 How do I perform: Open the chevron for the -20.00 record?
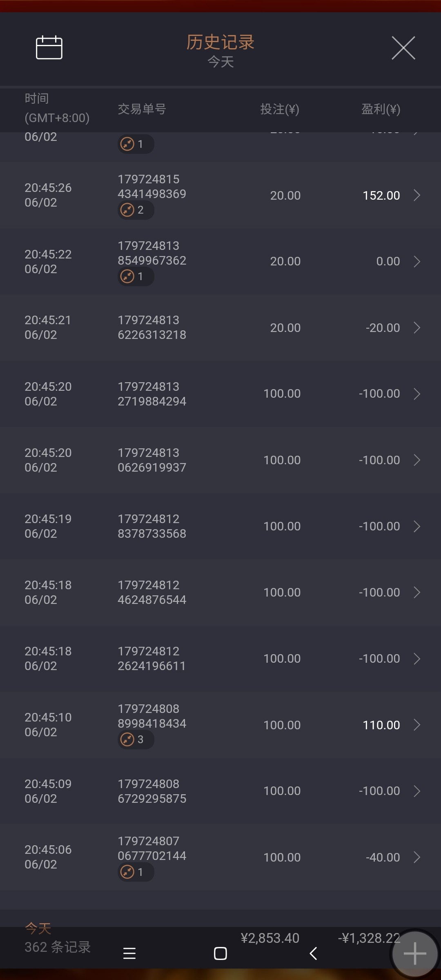point(417,327)
